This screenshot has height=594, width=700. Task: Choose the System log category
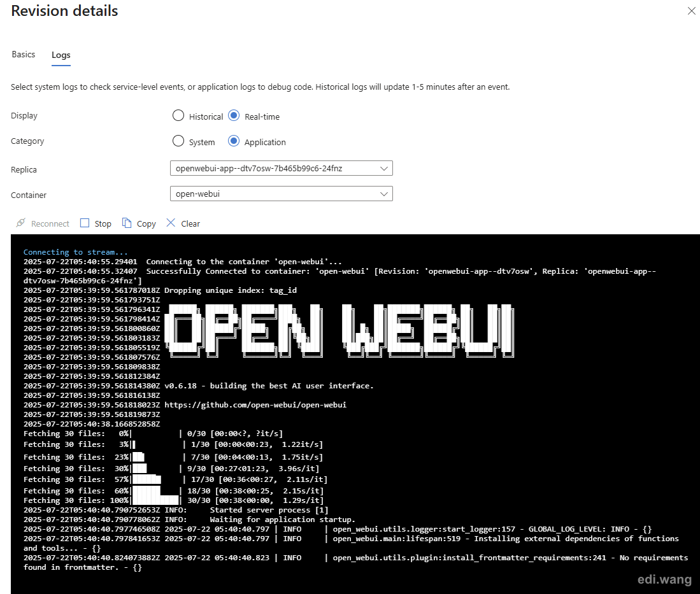click(178, 141)
